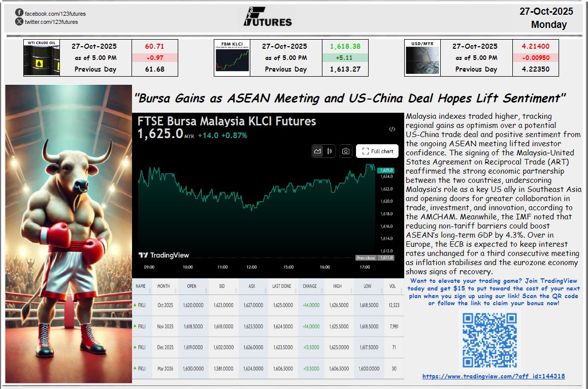
Task: Click WTI change value -0.97
Action: point(154,58)
